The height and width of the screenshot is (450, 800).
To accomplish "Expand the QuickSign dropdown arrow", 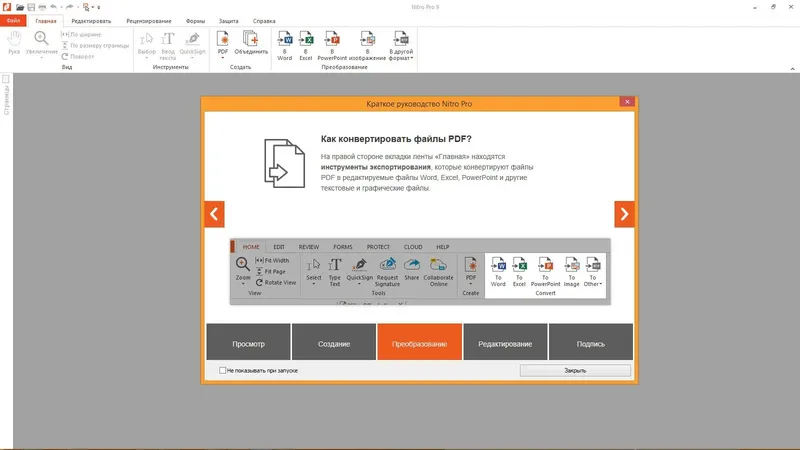I will (192, 58).
